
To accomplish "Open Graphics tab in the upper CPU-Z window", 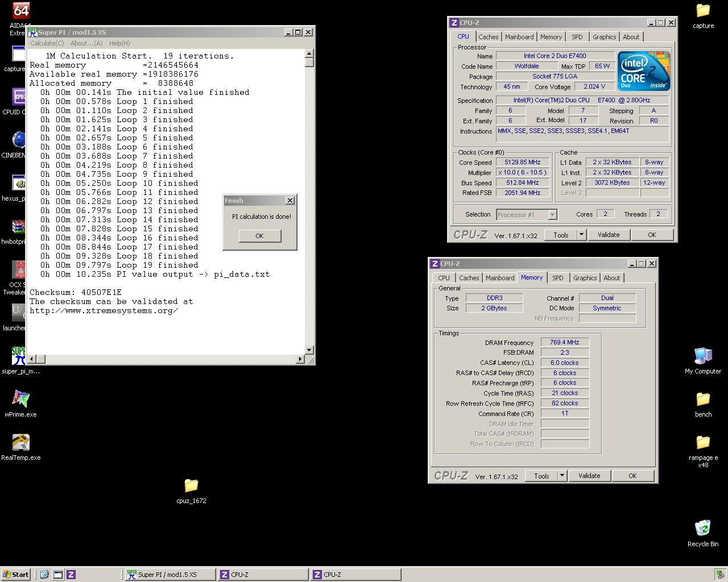I will pos(604,37).
